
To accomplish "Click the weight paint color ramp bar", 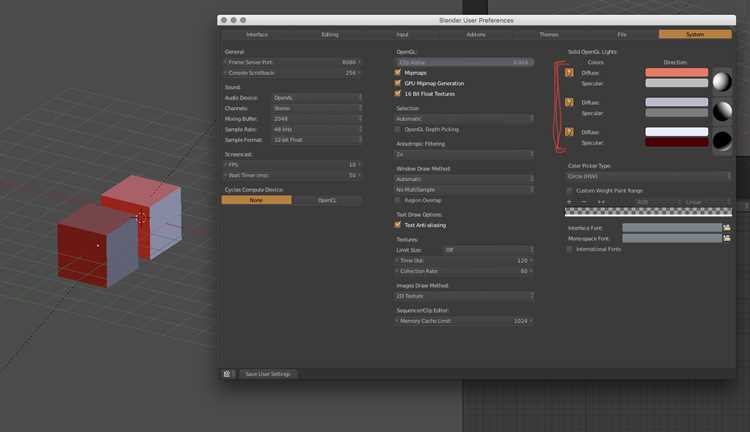I will tap(649, 212).
